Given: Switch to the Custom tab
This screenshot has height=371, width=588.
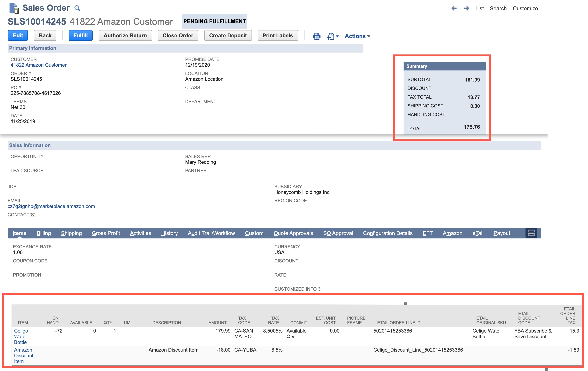Looking at the screenshot, I should (254, 233).
